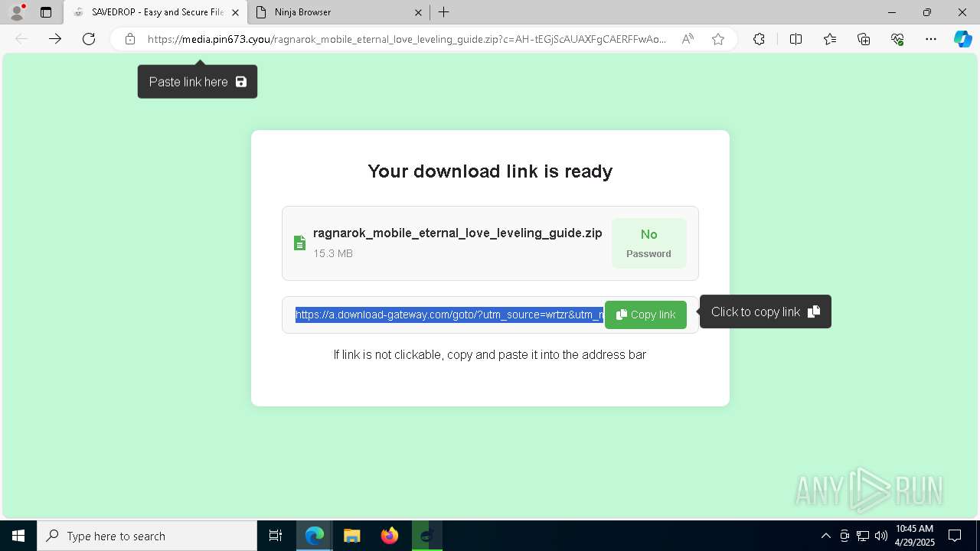Viewport: 980px width, 551px height.
Task: Click the 'Your download link is ready' heading
Action: click(x=490, y=171)
